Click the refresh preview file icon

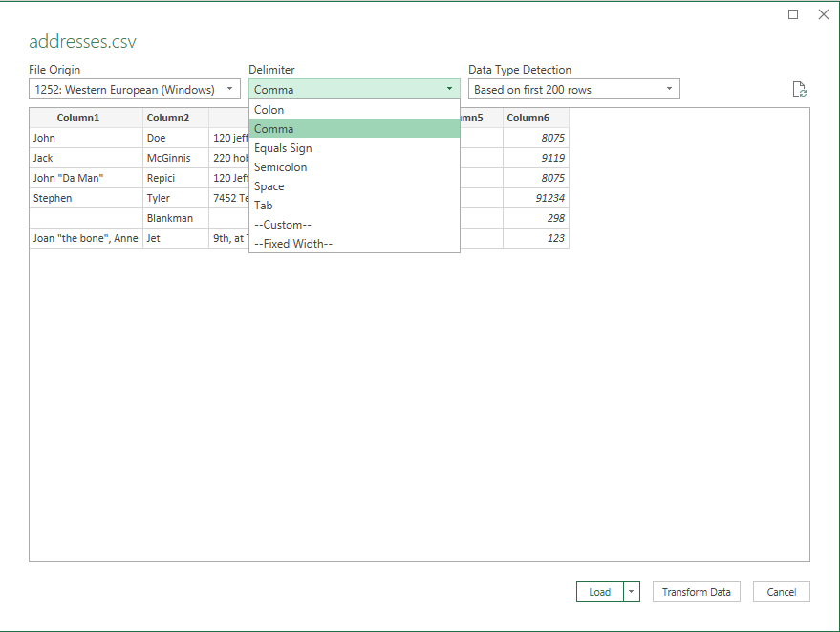pos(799,90)
